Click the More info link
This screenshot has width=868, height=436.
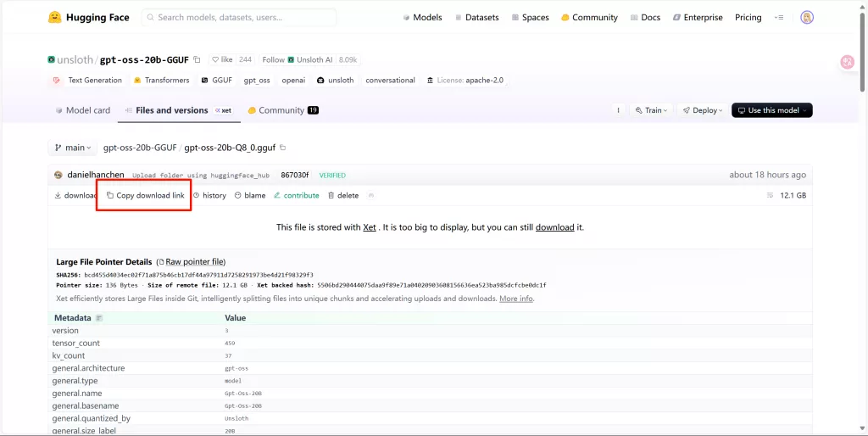click(516, 299)
